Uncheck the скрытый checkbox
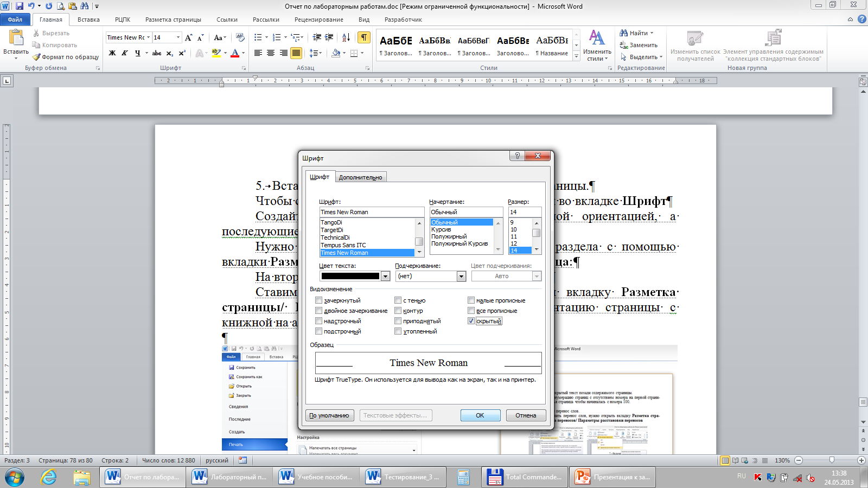 coord(471,321)
